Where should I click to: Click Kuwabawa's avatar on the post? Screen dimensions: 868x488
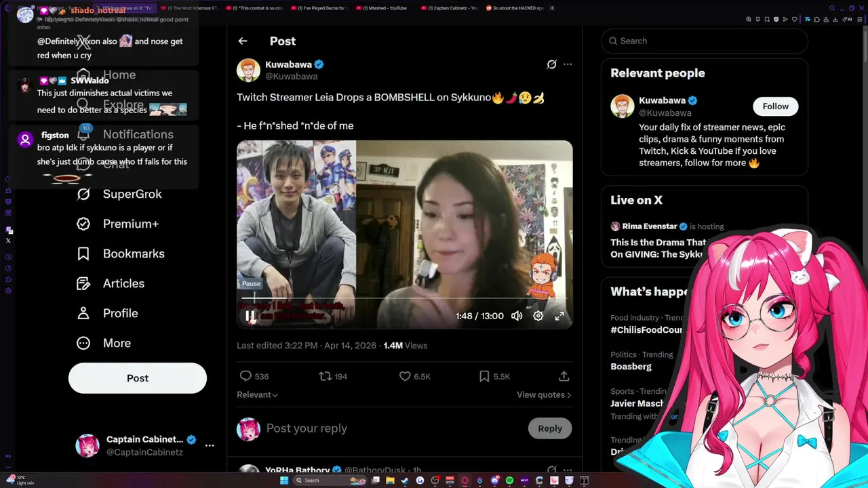[x=248, y=70]
